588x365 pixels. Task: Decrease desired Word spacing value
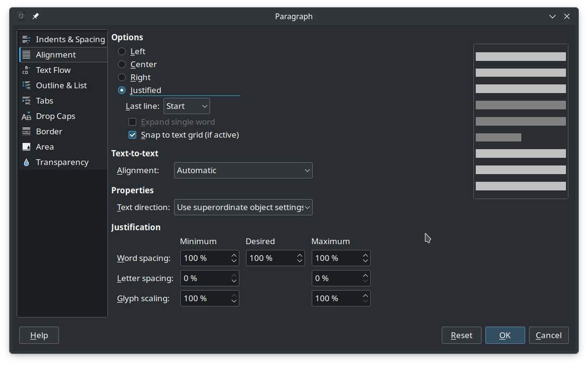pyautogui.click(x=300, y=262)
